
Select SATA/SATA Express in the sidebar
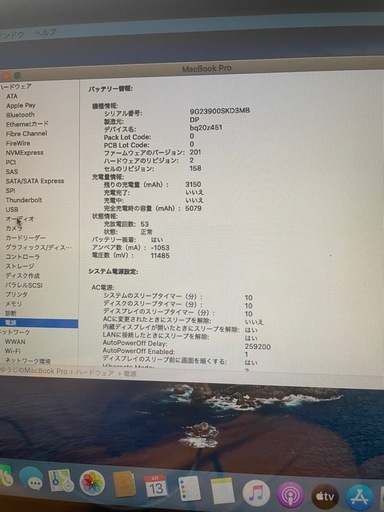pyautogui.click(x=35, y=181)
